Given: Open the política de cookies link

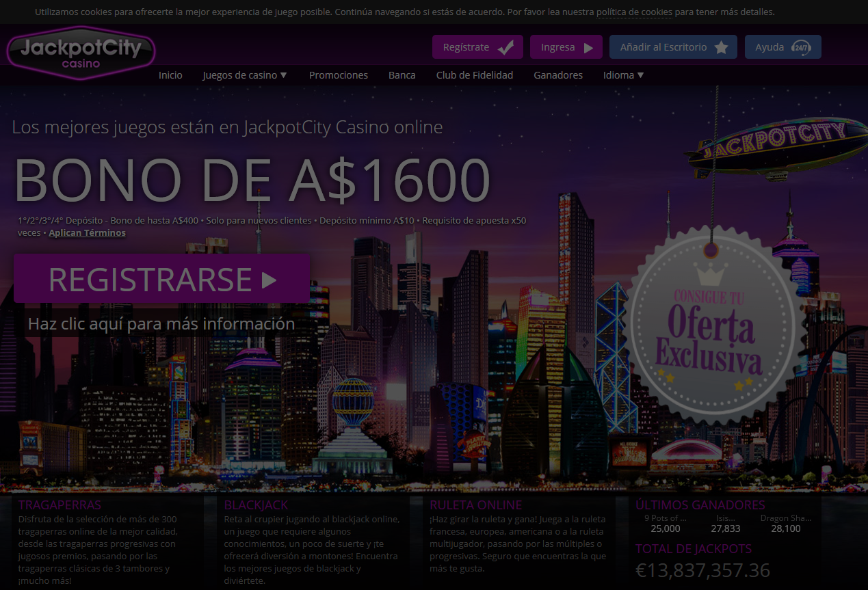Looking at the screenshot, I should [633, 12].
